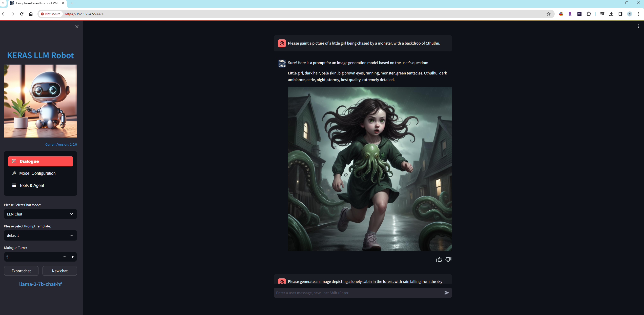Viewport: 644px width, 315px height.
Task: Open the browser downloads icon
Action: point(611,14)
